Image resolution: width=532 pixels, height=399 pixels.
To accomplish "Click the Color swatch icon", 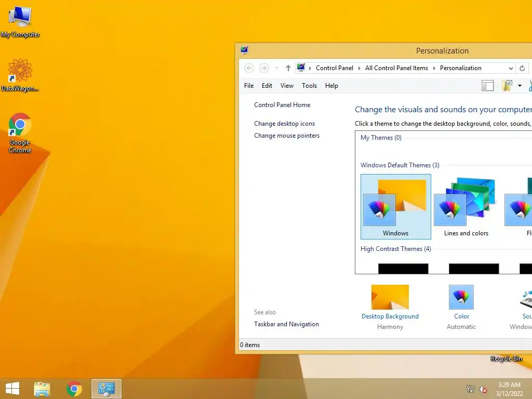I will coord(461,297).
